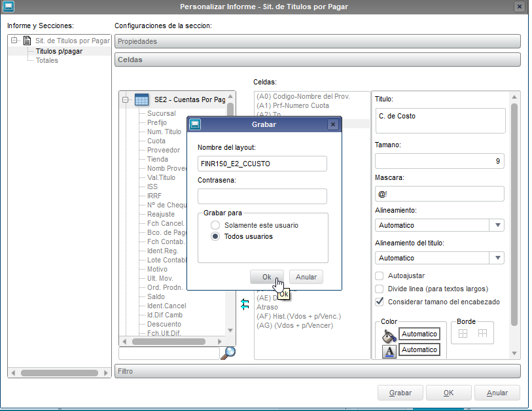Expand the Filtro section bar
The height and width of the screenshot is (411, 532).
317,371
